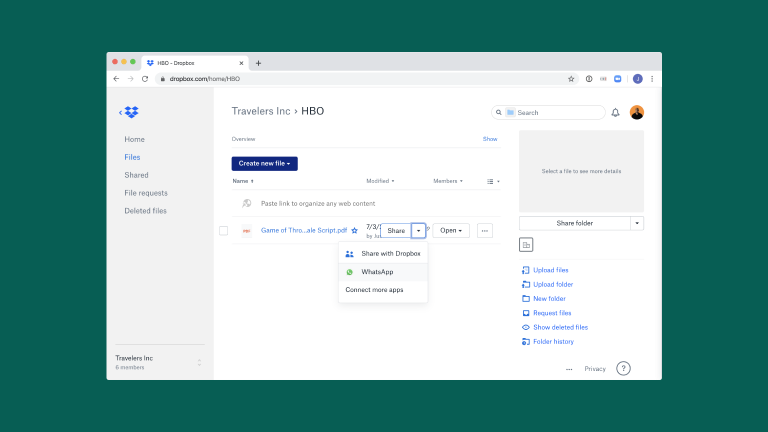Click the Dropbox logo in the sidebar
This screenshot has height=432, width=768.
pos(131,112)
